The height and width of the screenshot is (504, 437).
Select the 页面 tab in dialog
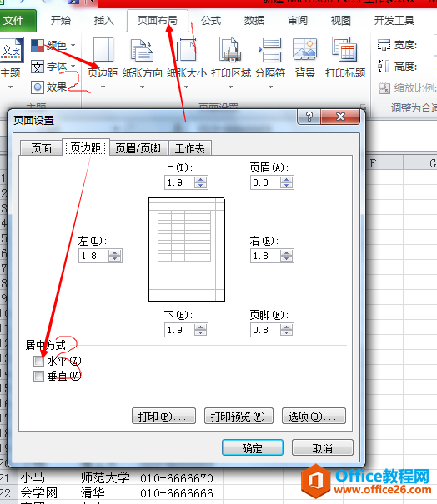click(41, 148)
